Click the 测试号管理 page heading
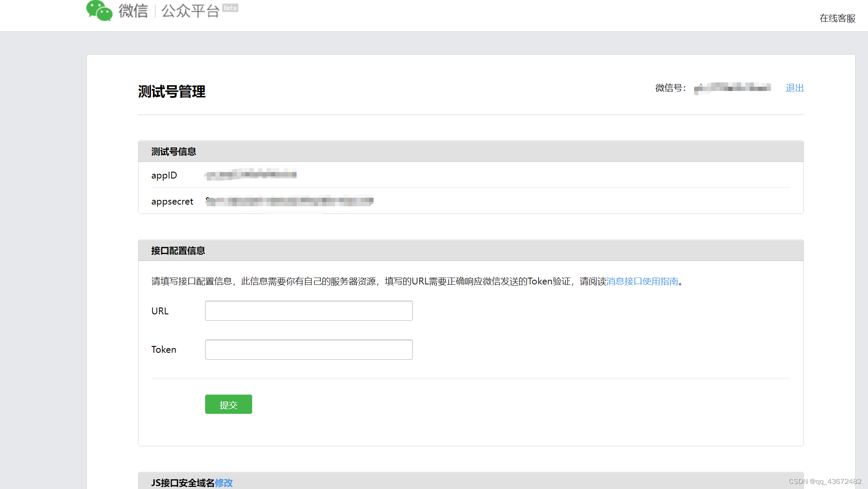This screenshot has width=868, height=489. click(171, 91)
